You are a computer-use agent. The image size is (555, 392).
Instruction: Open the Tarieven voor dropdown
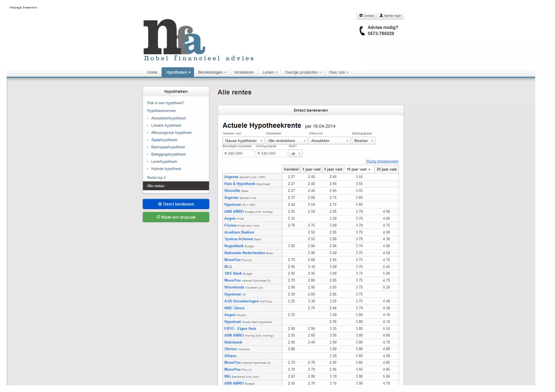[x=243, y=141]
